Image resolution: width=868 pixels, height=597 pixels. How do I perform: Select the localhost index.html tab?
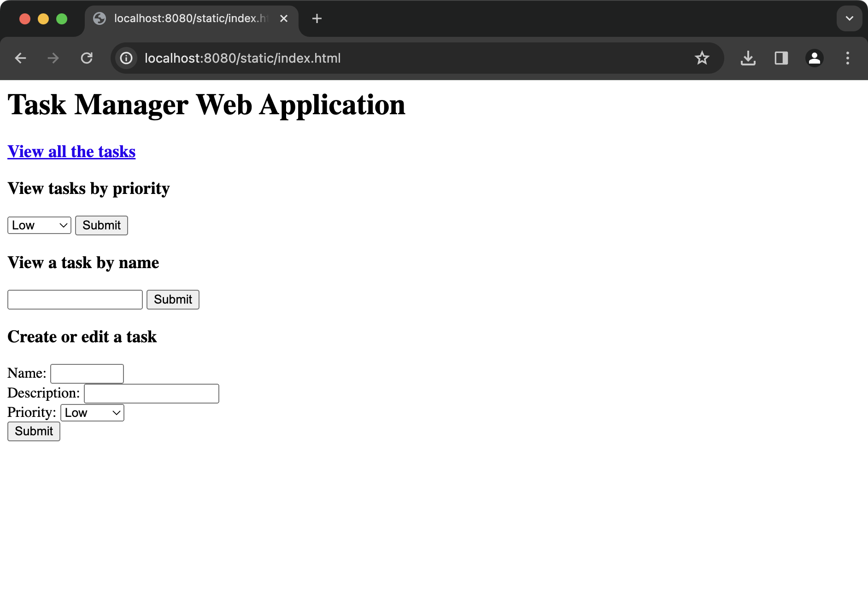click(189, 18)
